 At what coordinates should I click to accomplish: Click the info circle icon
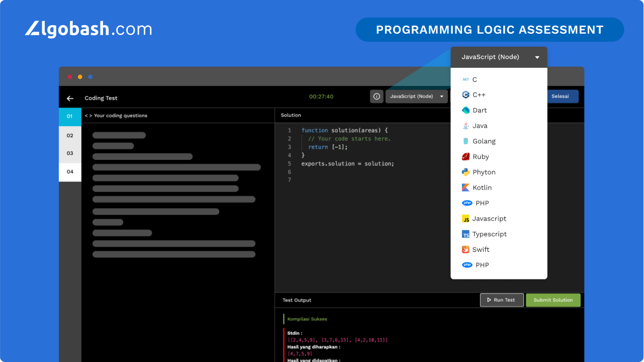coord(377,97)
